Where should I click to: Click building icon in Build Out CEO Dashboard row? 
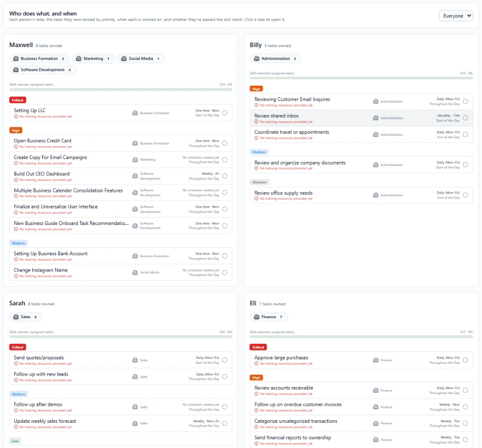coord(135,176)
